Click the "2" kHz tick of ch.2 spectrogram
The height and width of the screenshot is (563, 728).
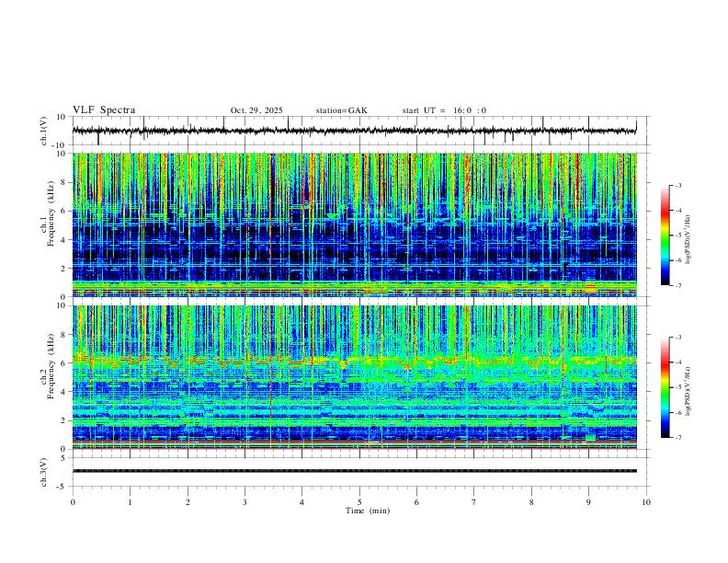coord(63,420)
